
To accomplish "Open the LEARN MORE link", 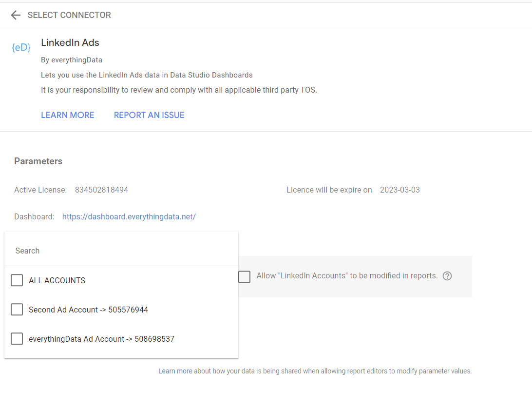I will [68, 115].
